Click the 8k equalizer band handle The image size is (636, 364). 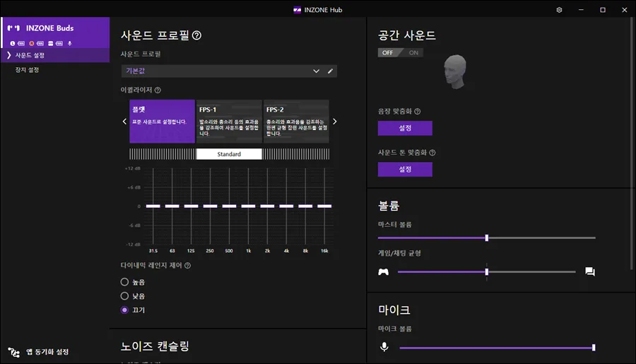point(305,206)
